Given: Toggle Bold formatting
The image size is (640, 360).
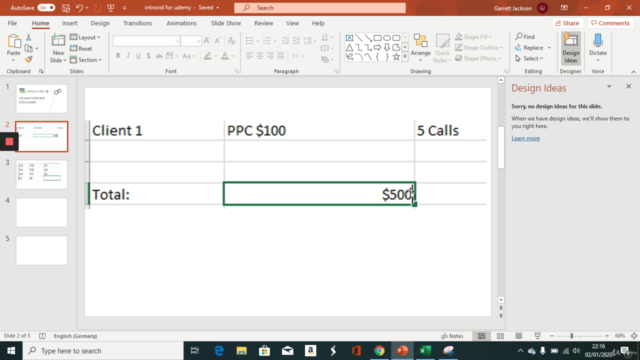Looking at the screenshot, I should [118, 56].
